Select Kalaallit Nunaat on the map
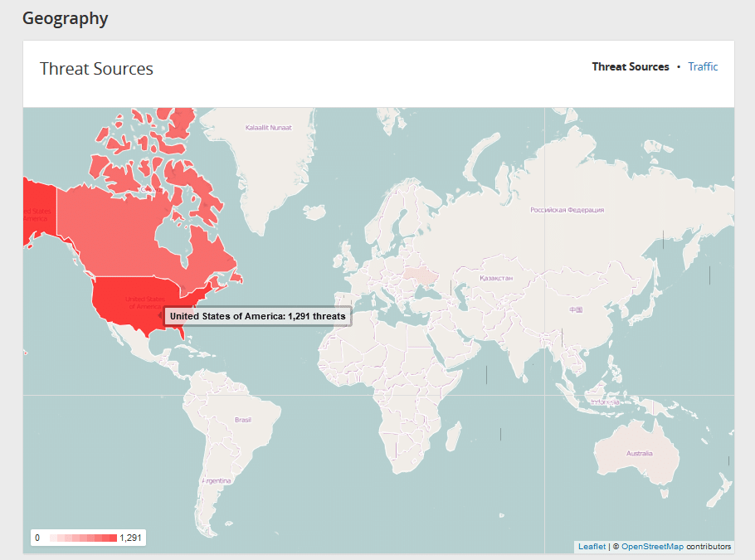The height and width of the screenshot is (560, 755). pyautogui.click(x=270, y=129)
